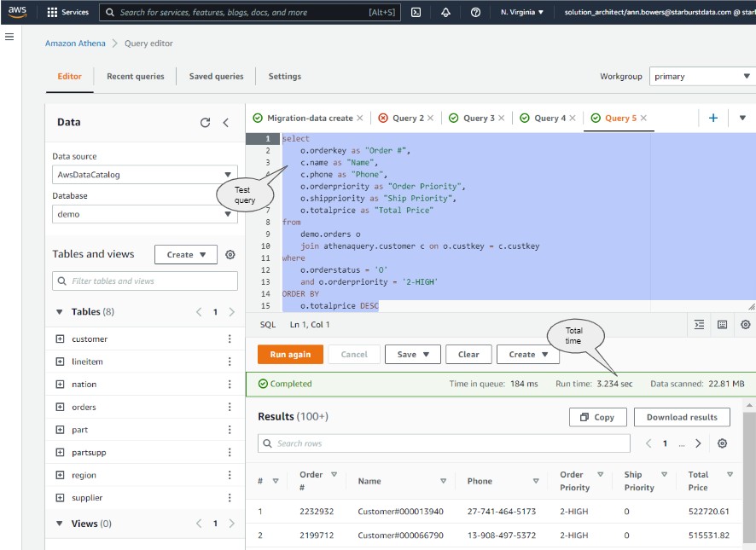The height and width of the screenshot is (550, 756).
Task: Click the Run again button
Action: pos(290,354)
